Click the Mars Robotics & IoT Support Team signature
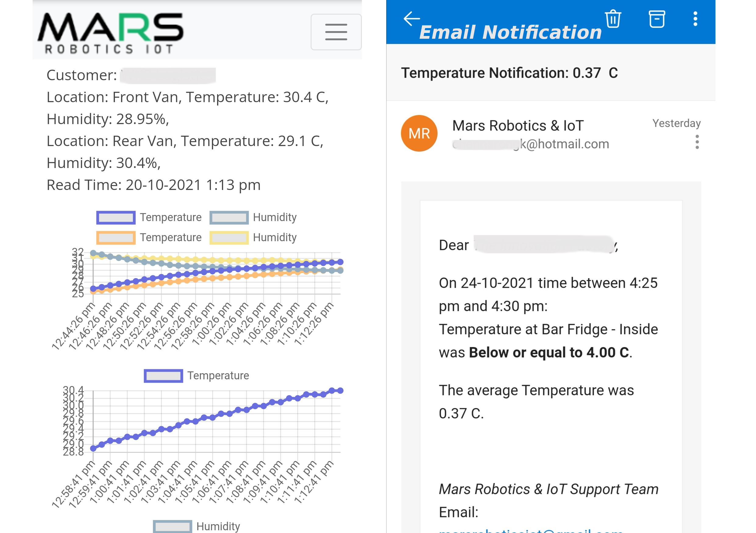Screen dimensions: 756x533 pos(549,489)
